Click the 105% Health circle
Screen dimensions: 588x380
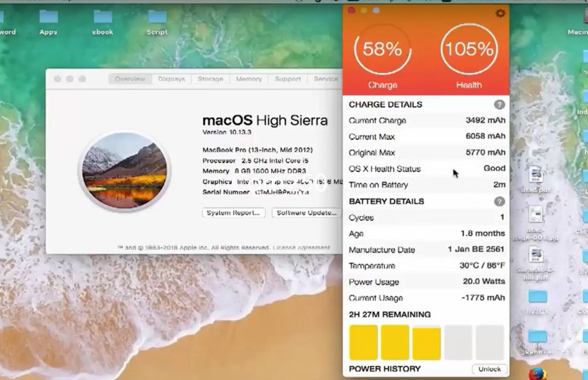pyautogui.click(x=469, y=49)
